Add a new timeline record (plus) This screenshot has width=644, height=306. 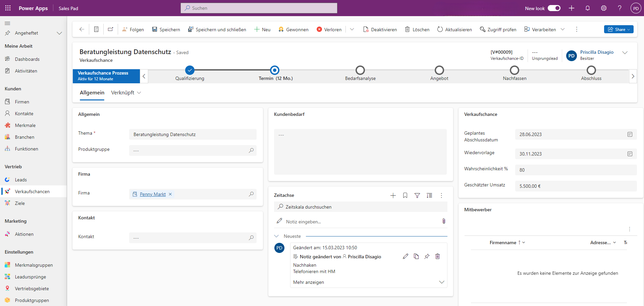tap(393, 195)
